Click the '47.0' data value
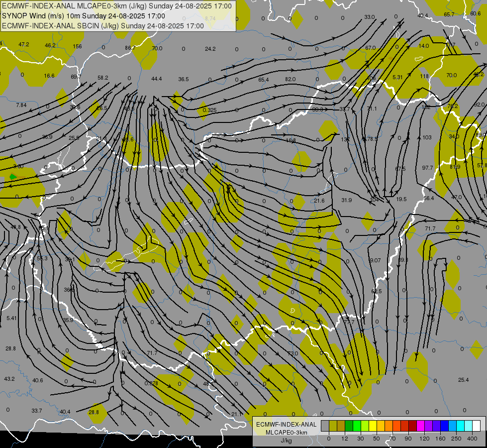 pyautogui.click(x=456, y=198)
